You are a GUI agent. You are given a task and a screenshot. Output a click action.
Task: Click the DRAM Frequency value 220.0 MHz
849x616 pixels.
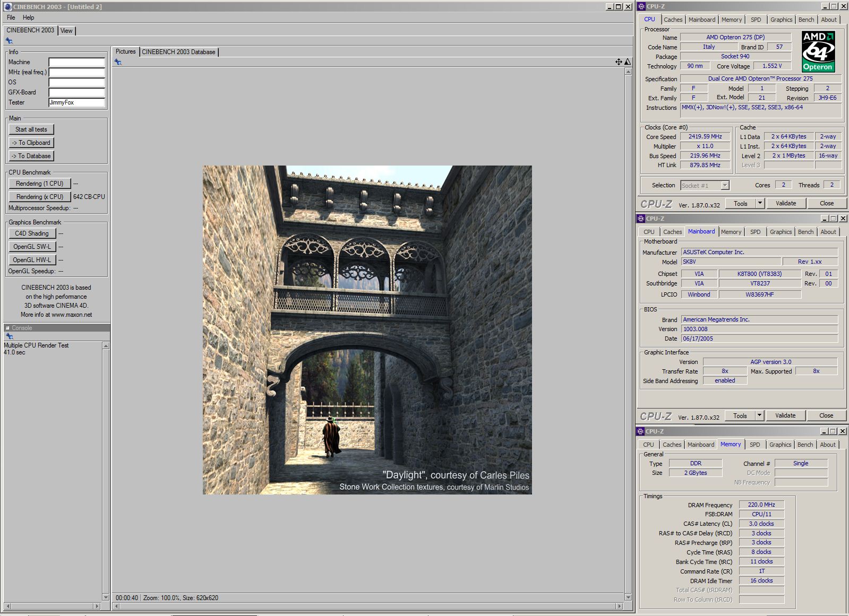[x=761, y=505]
